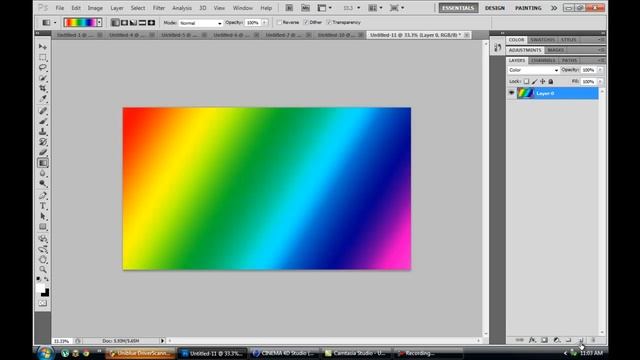Activate the Painting workspace
640x360 pixels.
[528, 8]
